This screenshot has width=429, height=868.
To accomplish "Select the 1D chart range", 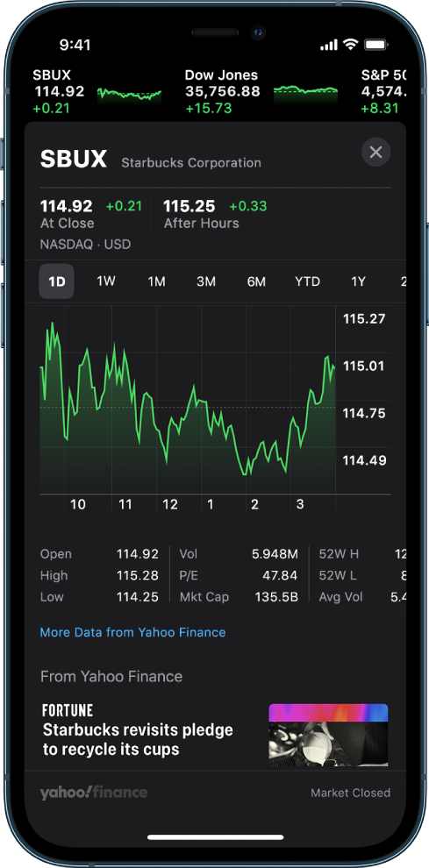I will pyautogui.click(x=56, y=281).
